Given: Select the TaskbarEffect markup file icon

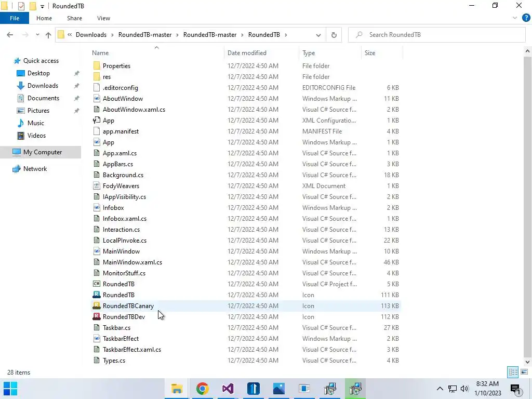Looking at the screenshot, I should pyautogui.click(x=97, y=339).
